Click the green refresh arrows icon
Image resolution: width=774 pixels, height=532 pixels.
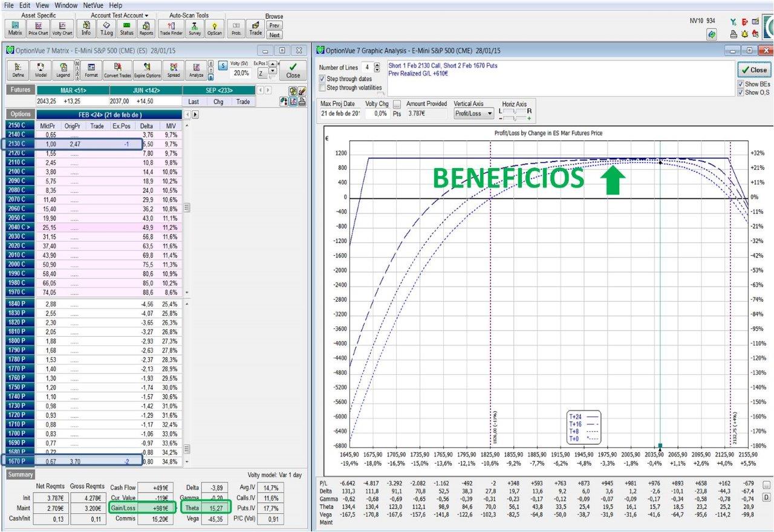(x=712, y=35)
